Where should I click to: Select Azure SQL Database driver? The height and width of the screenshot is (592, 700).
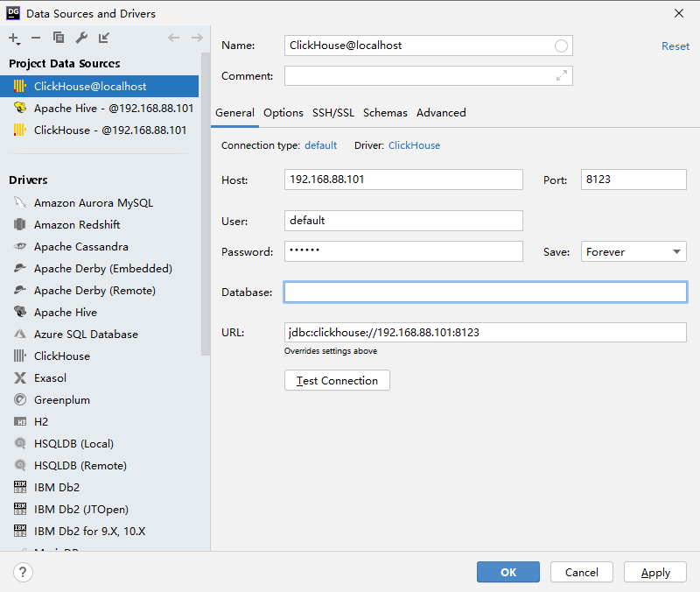(99, 335)
